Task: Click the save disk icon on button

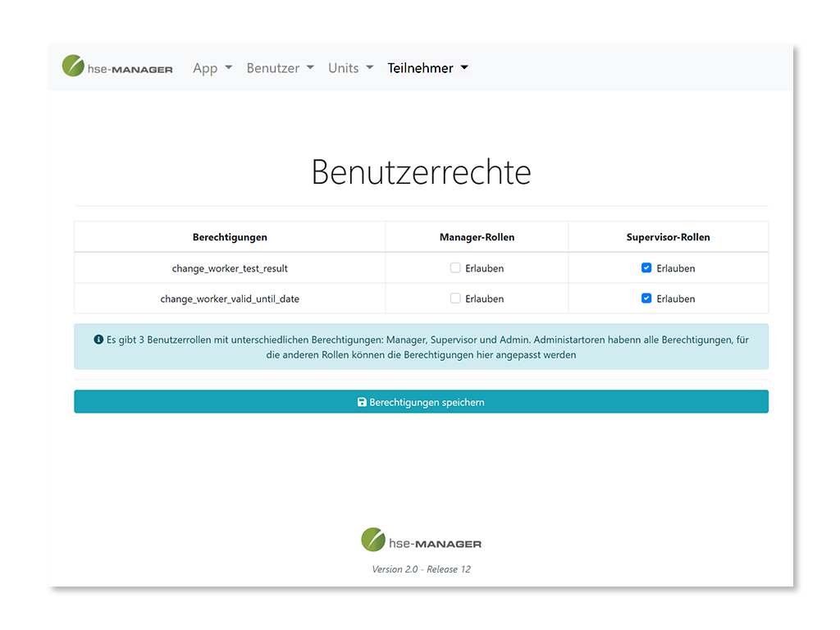Action: pyautogui.click(x=362, y=402)
